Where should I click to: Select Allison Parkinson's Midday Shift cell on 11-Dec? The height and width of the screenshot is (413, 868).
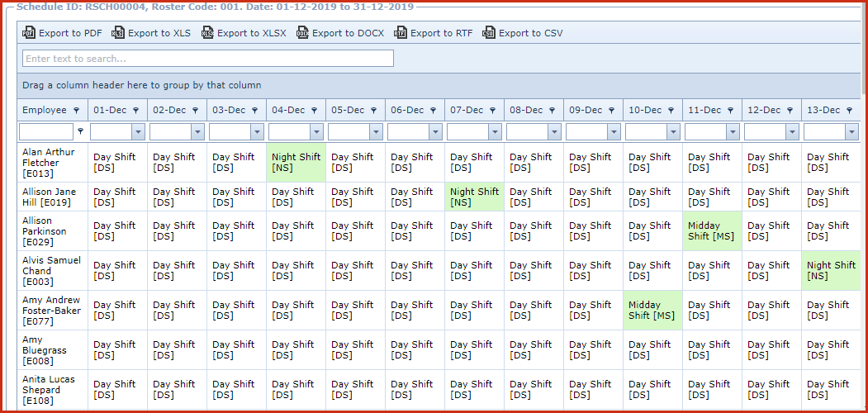point(712,231)
